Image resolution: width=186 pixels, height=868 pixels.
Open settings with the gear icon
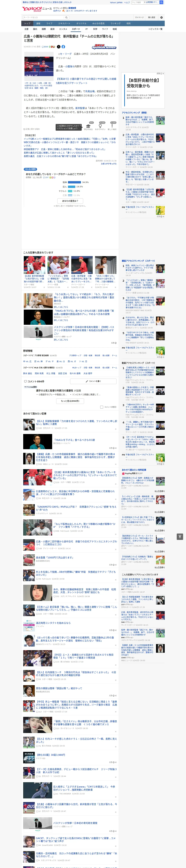(x=161, y=18)
